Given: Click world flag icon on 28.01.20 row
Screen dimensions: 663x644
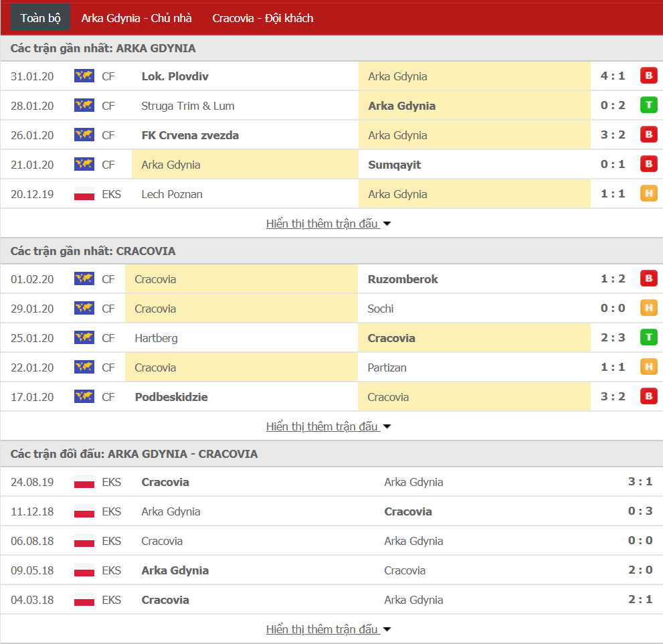Looking at the screenshot, I should tap(84, 106).
